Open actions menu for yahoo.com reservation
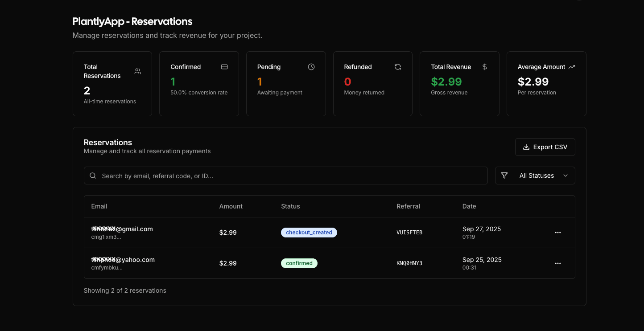644x331 pixels. [x=557, y=263]
